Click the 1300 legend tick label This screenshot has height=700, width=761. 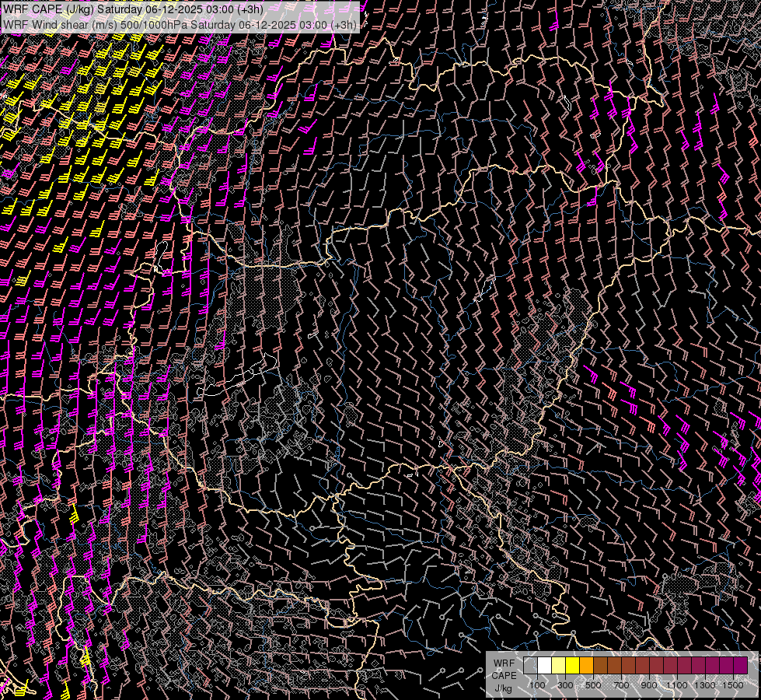click(x=705, y=685)
